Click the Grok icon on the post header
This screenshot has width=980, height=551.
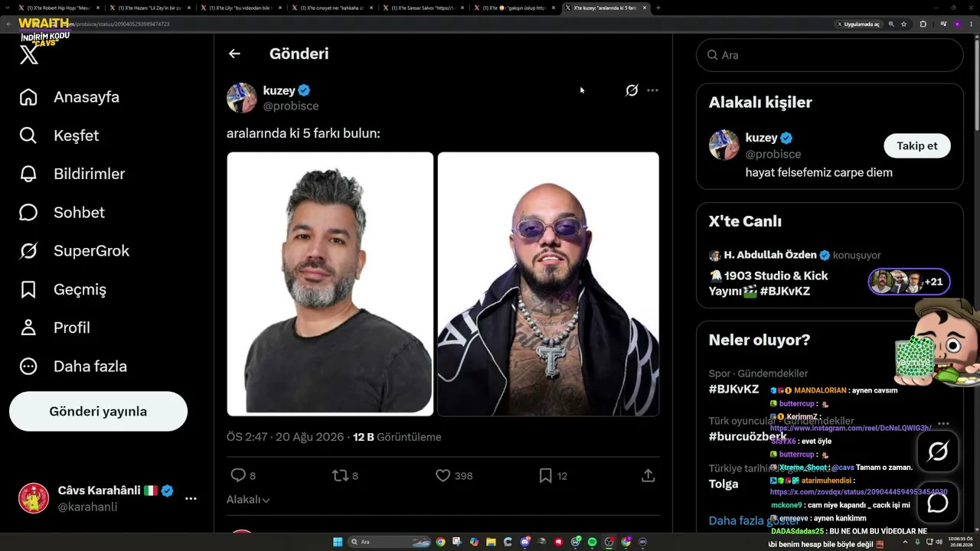point(632,90)
